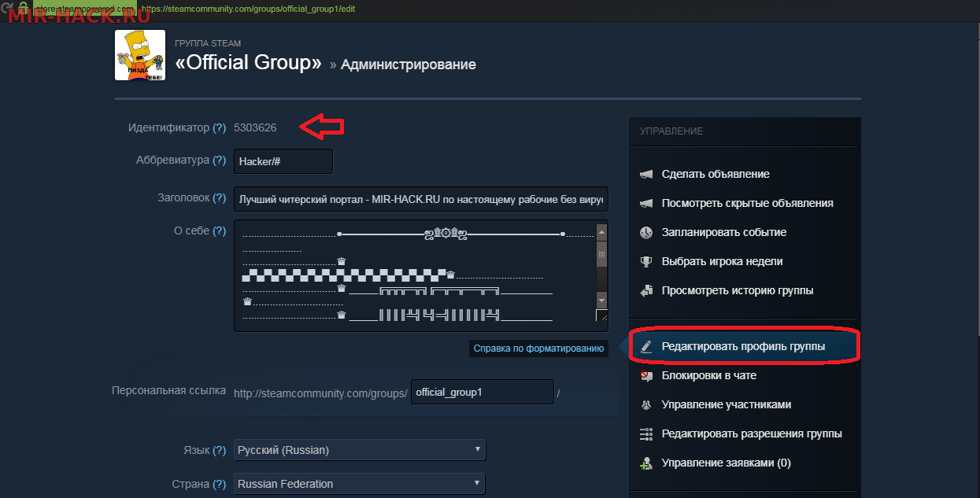The height and width of the screenshot is (498, 980).
Task: Click the trophy icon for Выбрать игрока недели
Action: click(646, 262)
